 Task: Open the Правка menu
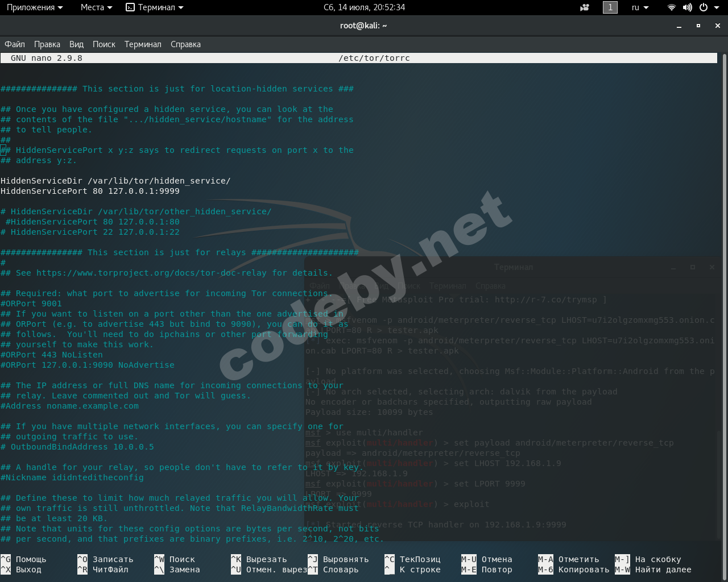tap(47, 44)
